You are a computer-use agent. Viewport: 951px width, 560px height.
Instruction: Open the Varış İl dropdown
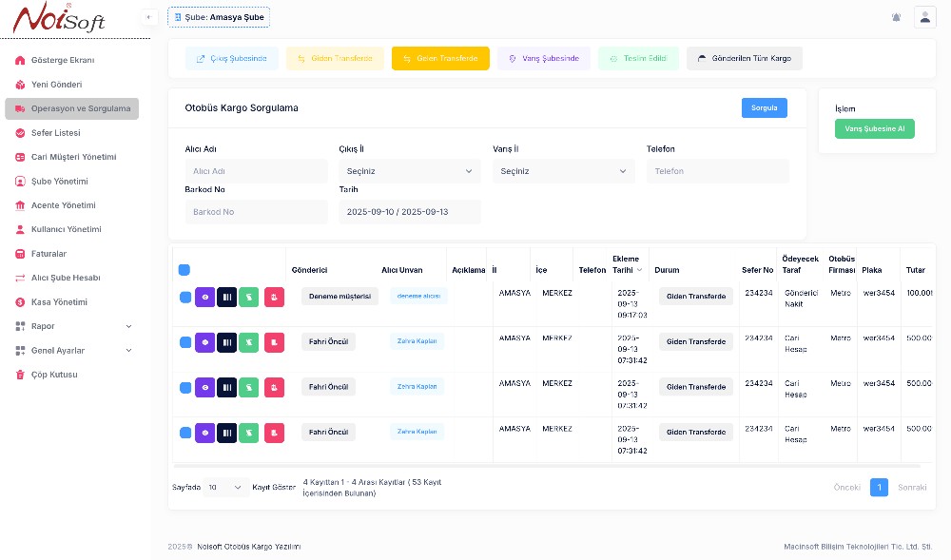563,171
